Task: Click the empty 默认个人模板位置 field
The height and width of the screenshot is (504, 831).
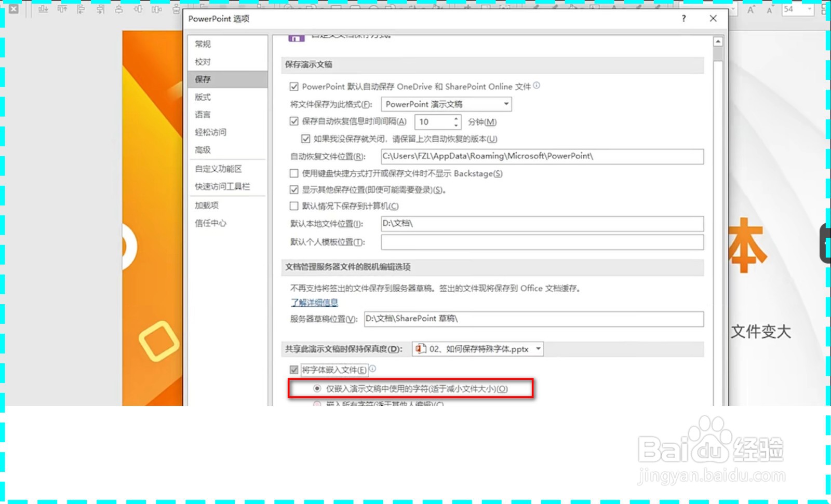Action: click(x=542, y=242)
